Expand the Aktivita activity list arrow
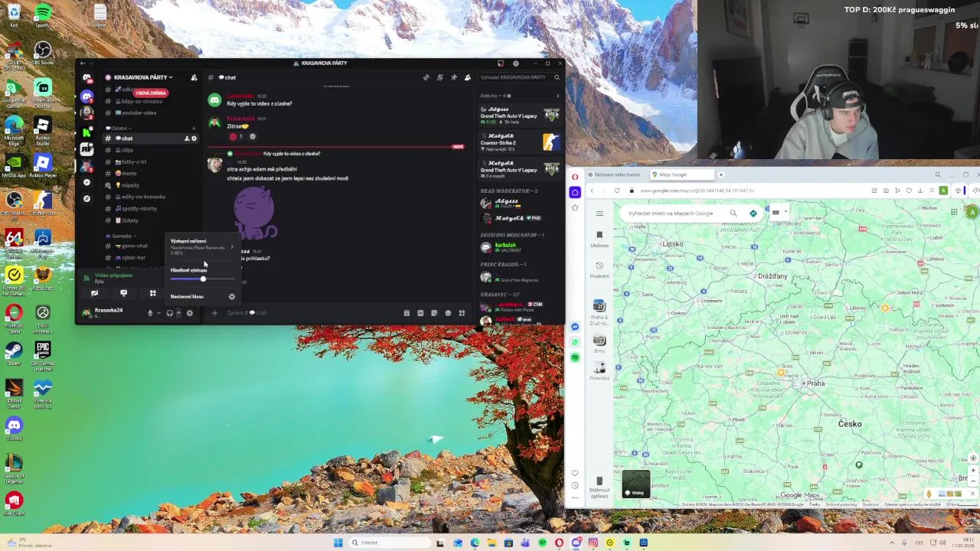Screen dimensions: 980x551 (x=557, y=96)
